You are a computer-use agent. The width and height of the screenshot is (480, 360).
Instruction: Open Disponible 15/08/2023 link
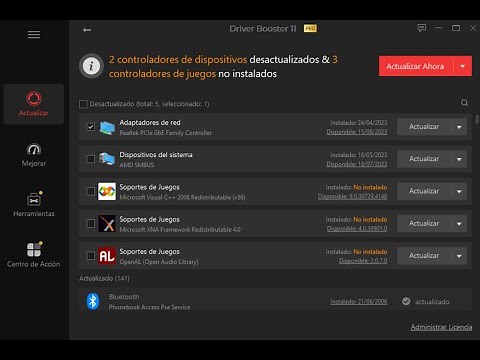(357, 132)
